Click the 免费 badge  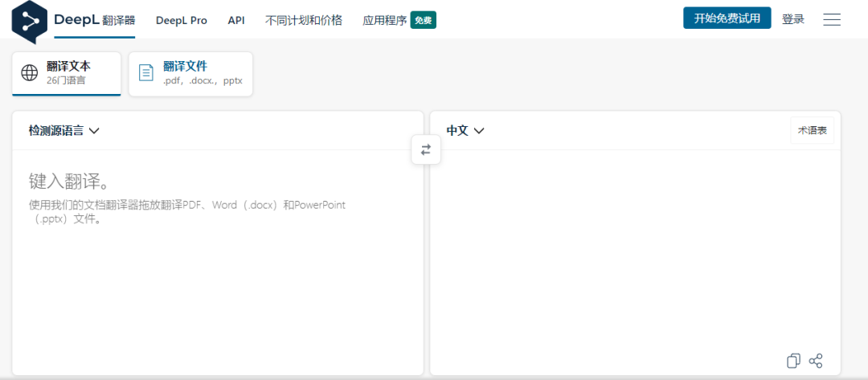point(423,20)
